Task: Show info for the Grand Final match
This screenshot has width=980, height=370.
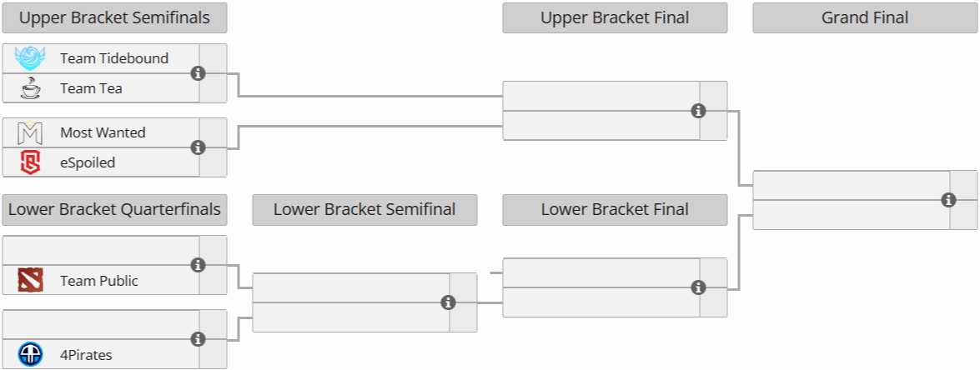Action: click(948, 200)
